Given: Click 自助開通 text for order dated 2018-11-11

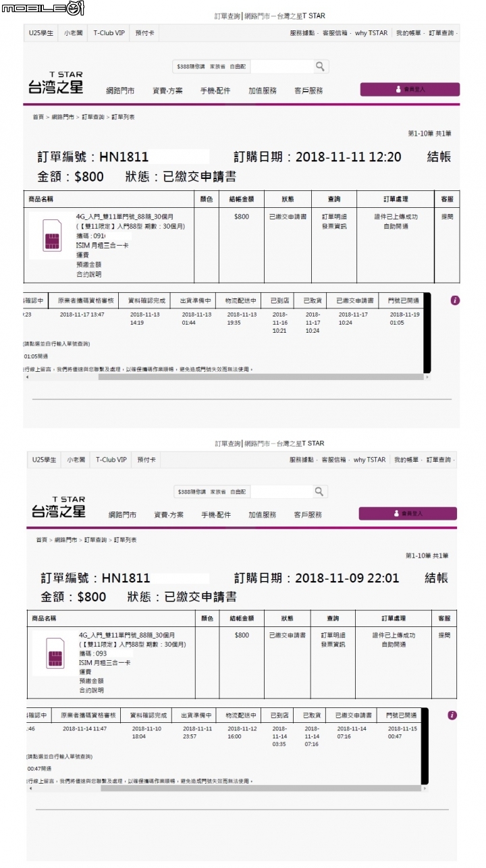Looking at the screenshot, I should coord(395,226).
